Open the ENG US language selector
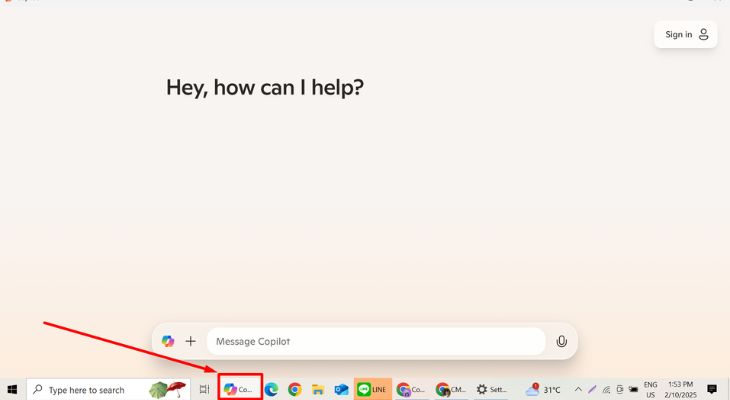Screen dimensions: 730x400 (x=650, y=390)
